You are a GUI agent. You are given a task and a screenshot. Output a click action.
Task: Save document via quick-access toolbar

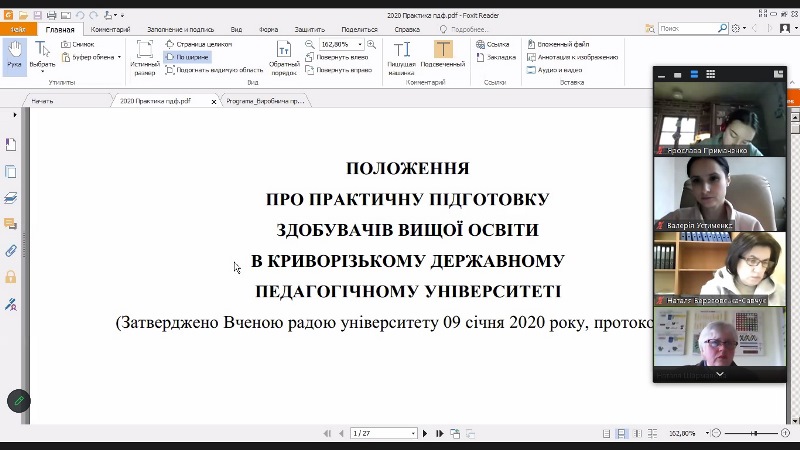37,15
